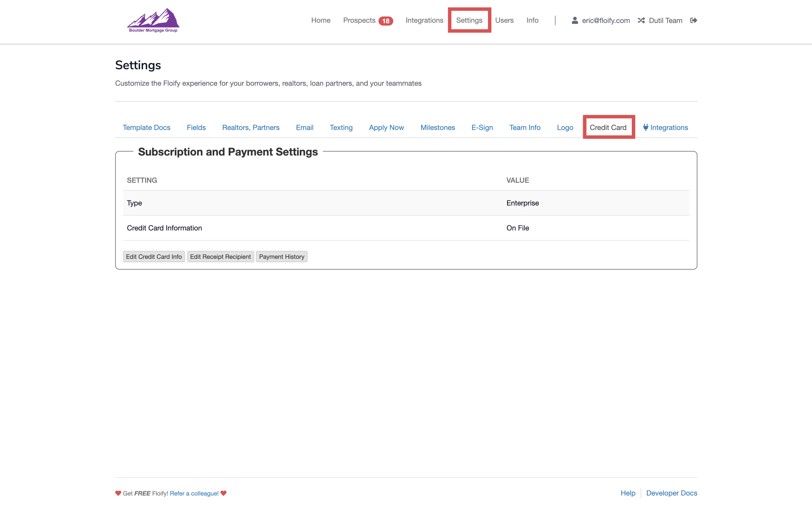812x508 pixels.
Task: Click the Edit Credit Card Info button
Action: 154,256
